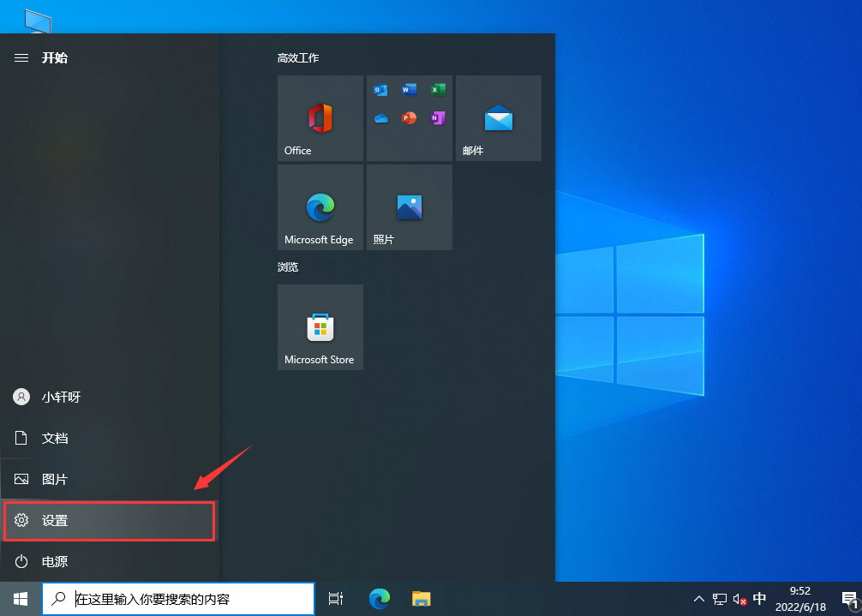This screenshot has width=862, height=616.
Task: Click the Windows Start button
Action: [21, 599]
